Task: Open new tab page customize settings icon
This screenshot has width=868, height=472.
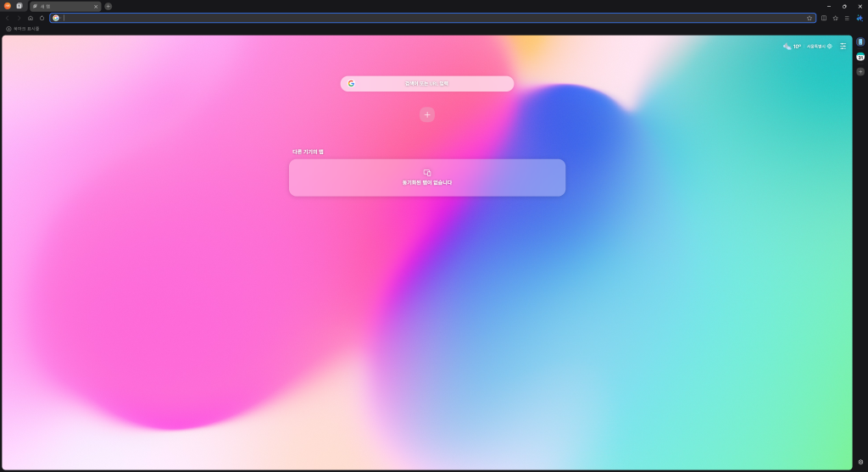Action: tap(843, 46)
